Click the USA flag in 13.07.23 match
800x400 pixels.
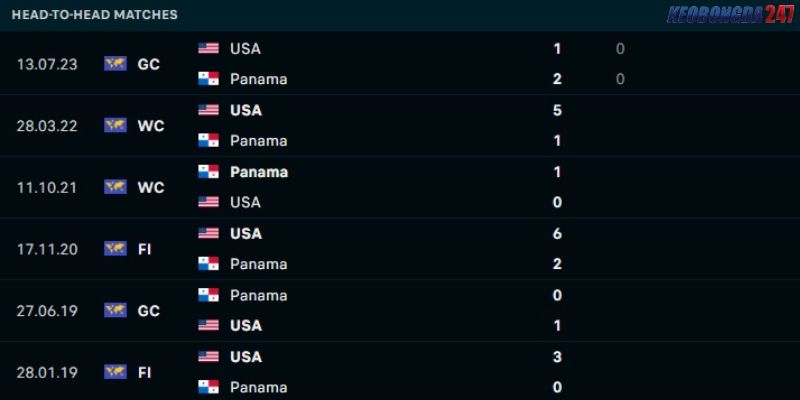coord(208,48)
